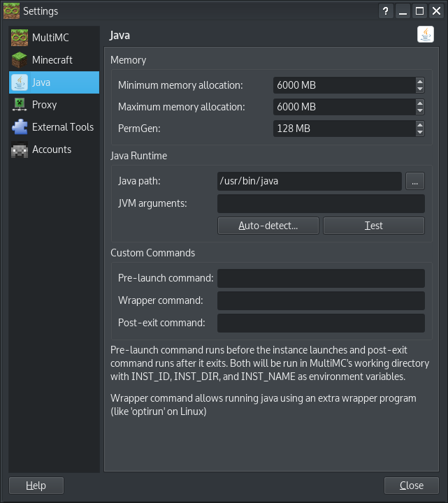Switch to the Proxy settings page
The width and height of the screenshot is (448, 503).
coord(54,105)
